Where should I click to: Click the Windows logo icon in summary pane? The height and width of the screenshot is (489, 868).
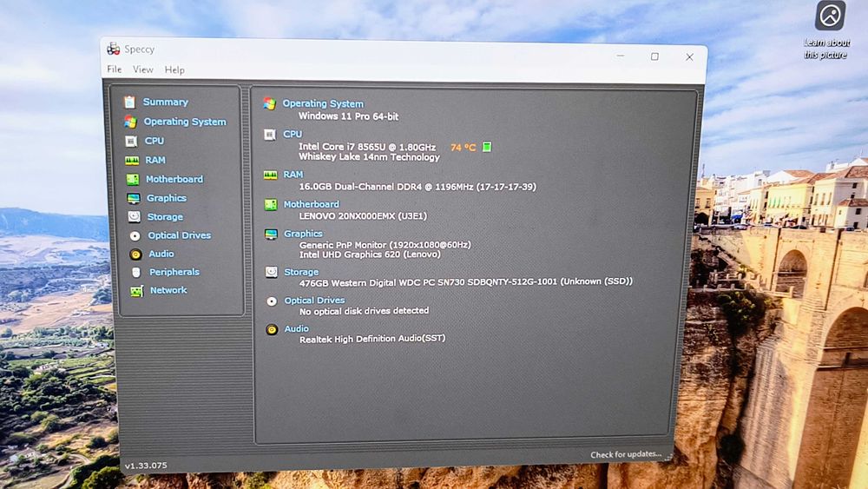click(x=270, y=103)
